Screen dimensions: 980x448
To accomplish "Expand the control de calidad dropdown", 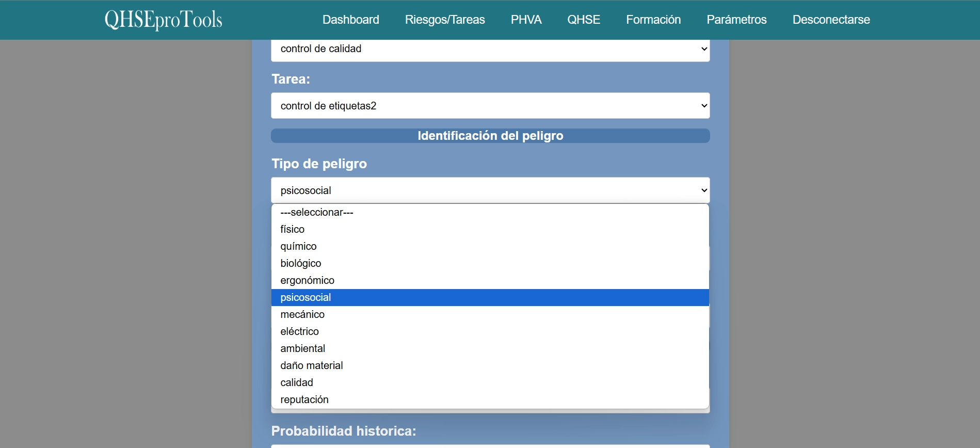I will 490,49.
